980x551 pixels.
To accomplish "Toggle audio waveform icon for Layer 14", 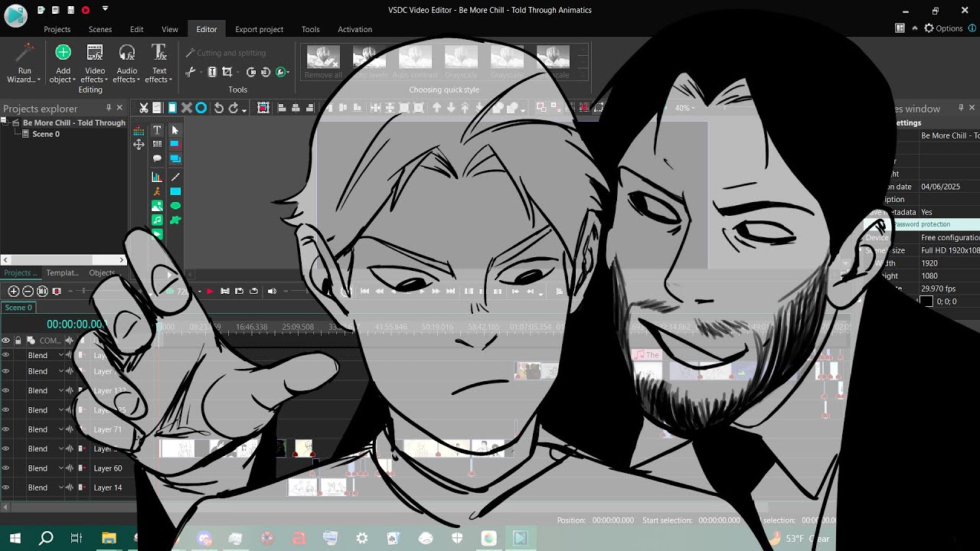I will (69, 487).
